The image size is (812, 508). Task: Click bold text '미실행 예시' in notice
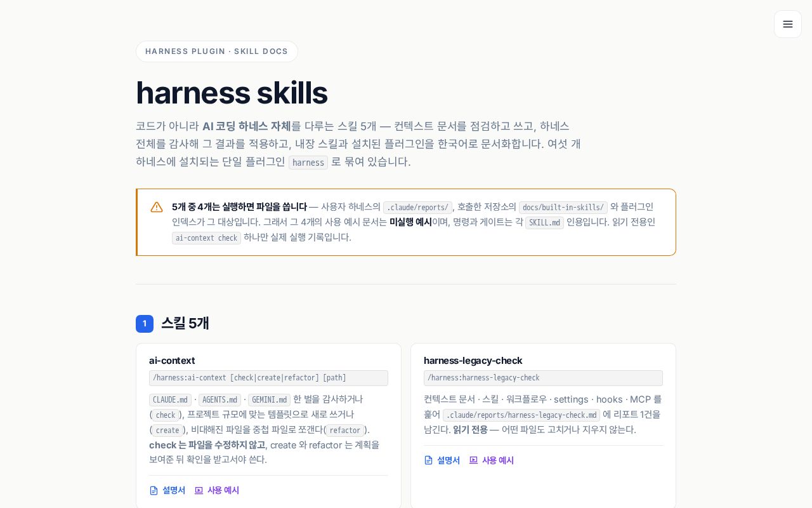[410, 222]
